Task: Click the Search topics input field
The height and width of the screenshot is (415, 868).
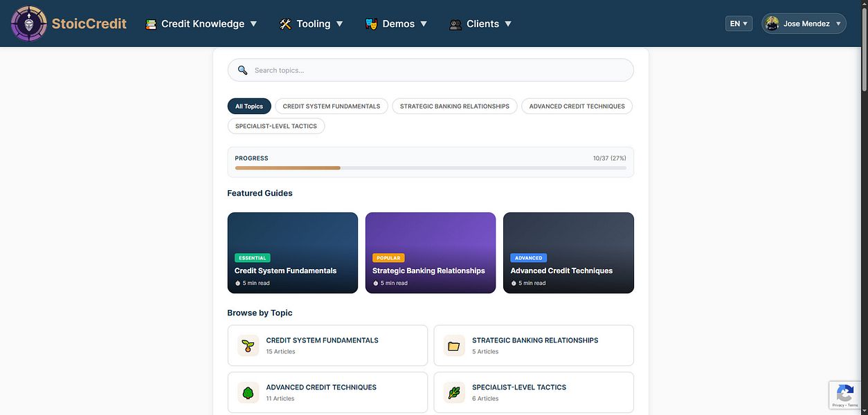Action: [431, 70]
